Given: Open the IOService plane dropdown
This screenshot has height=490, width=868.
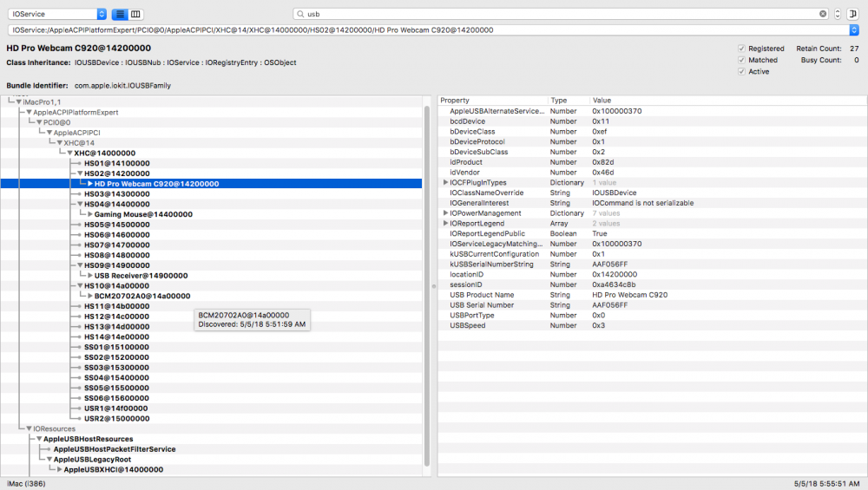Looking at the screenshot, I should (x=57, y=14).
